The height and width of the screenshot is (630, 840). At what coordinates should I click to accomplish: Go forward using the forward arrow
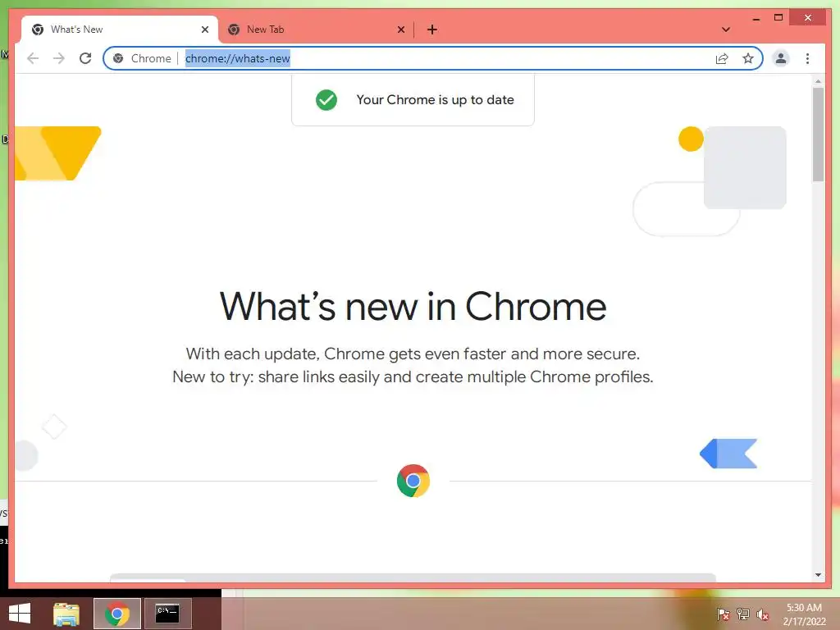coord(59,58)
